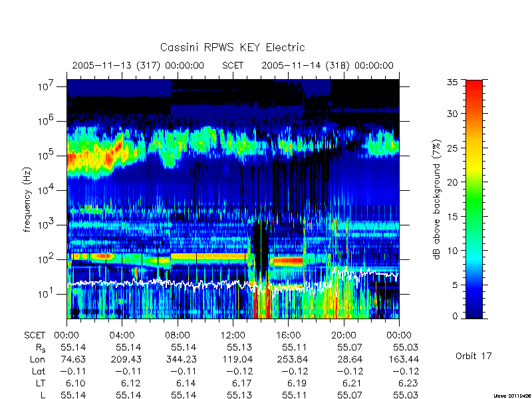This screenshot has width=532, height=399.
Task: Click the 12:00 SCET time tick label
Action: (233, 335)
